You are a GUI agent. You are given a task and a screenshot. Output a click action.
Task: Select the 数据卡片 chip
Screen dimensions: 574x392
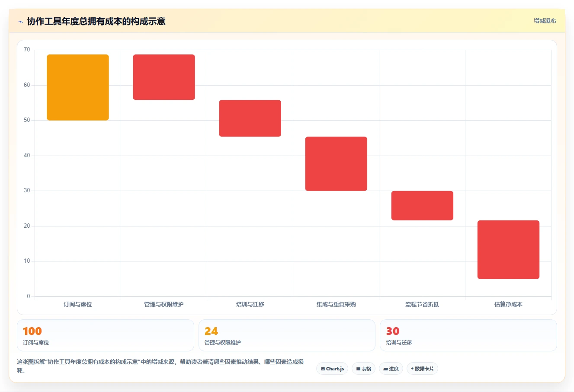tap(422, 369)
